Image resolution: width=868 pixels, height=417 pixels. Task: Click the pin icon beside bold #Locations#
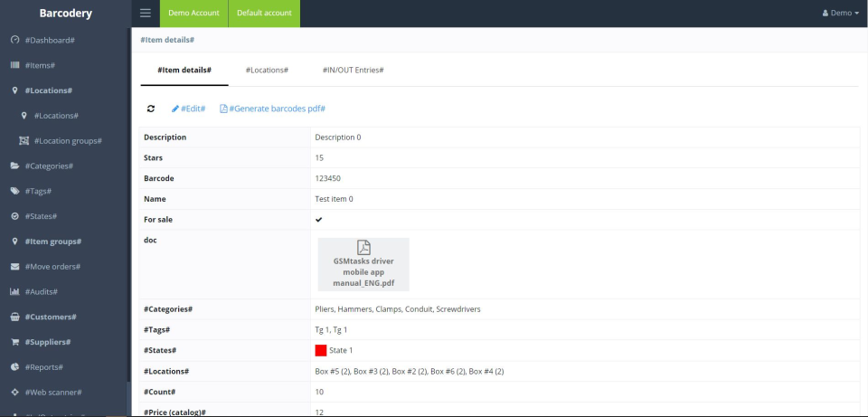[x=15, y=90]
